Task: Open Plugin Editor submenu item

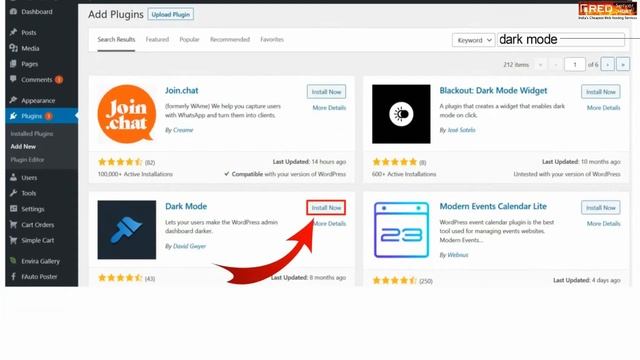Action: pyautogui.click(x=27, y=160)
